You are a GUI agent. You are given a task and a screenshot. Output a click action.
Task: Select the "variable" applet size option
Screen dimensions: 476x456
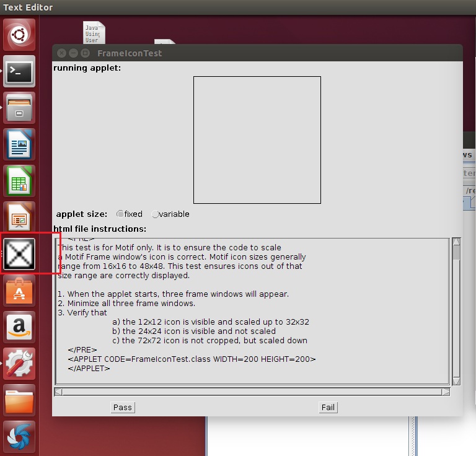click(x=155, y=214)
